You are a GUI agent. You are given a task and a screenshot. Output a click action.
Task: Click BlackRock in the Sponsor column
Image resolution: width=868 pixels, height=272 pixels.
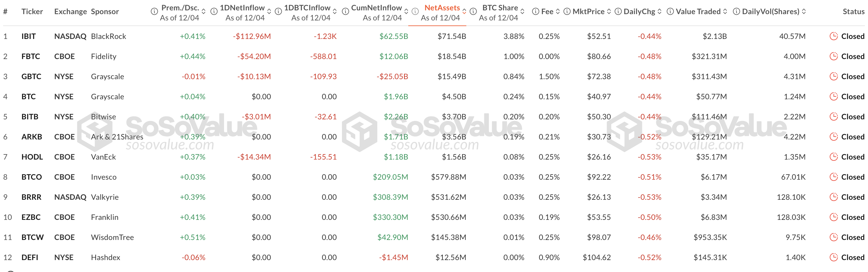(x=109, y=36)
